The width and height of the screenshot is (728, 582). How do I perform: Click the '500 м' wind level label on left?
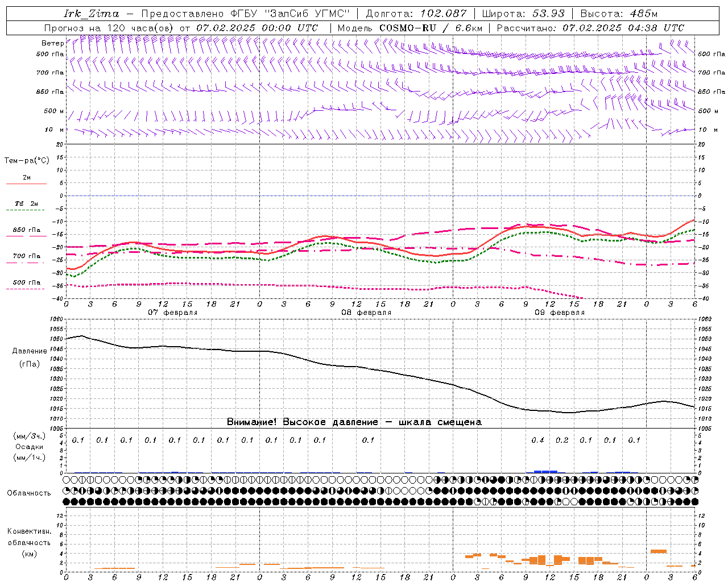tap(54, 111)
